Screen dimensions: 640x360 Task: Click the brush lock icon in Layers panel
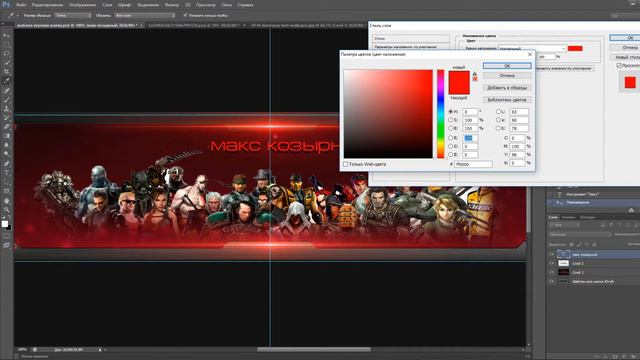[x=579, y=244]
